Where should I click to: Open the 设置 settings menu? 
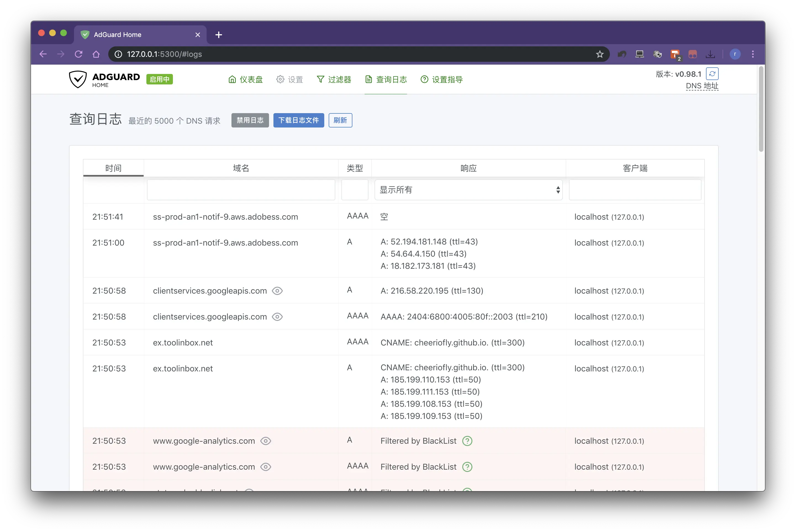[289, 79]
